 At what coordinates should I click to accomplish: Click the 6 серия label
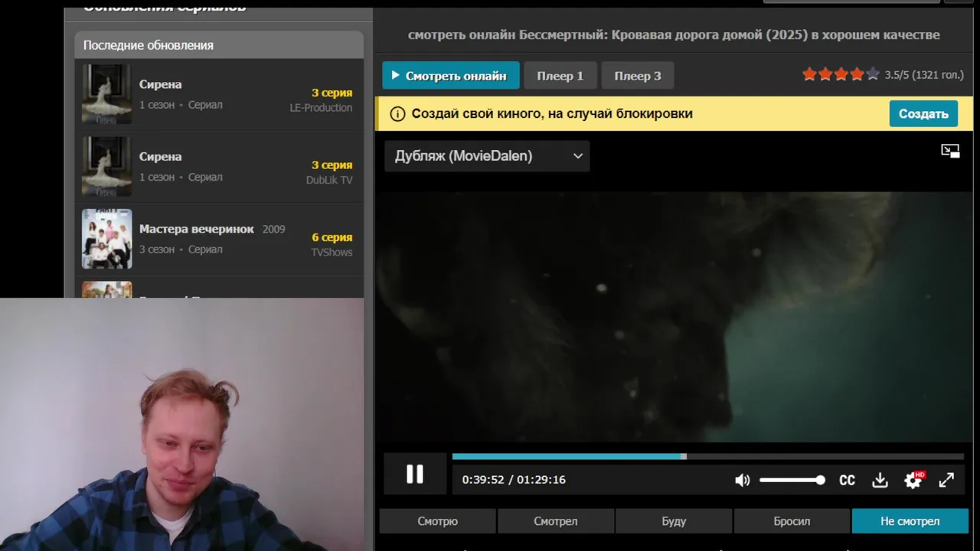pyautogui.click(x=332, y=237)
